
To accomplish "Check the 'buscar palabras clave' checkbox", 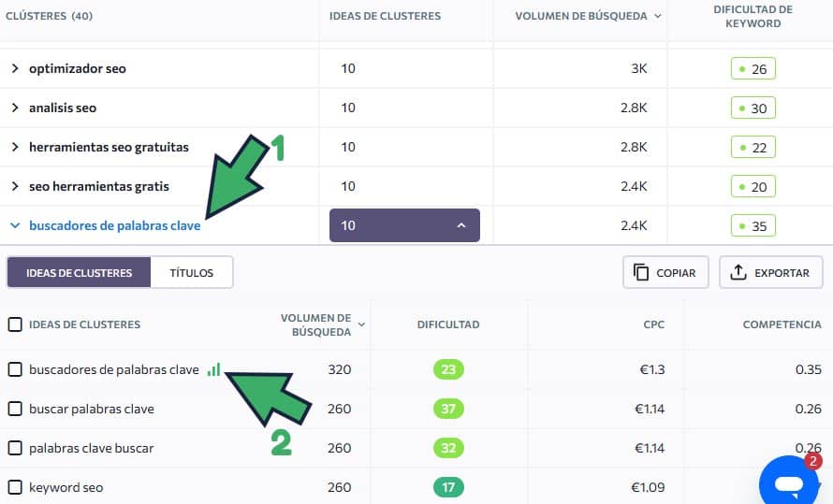I will point(15,409).
